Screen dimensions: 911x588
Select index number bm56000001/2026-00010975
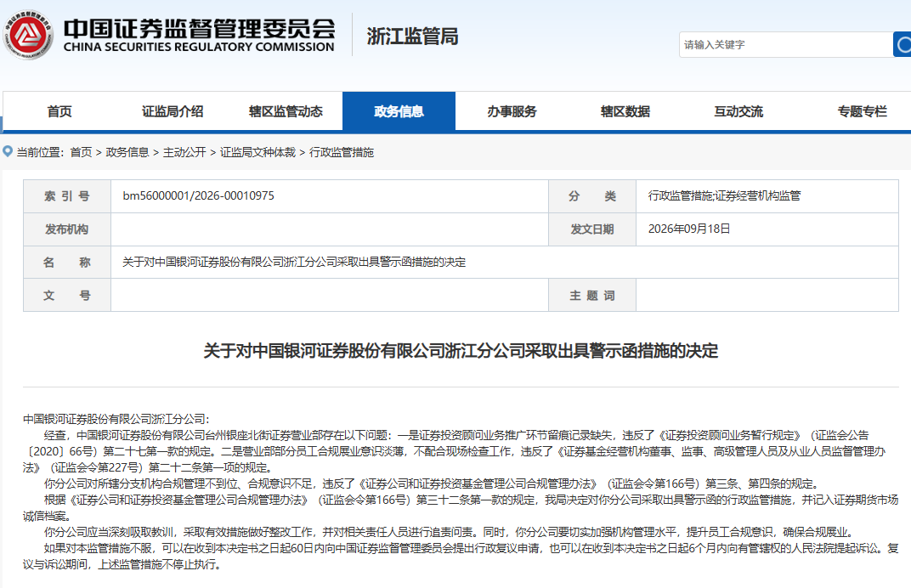click(x=198, y=195)
